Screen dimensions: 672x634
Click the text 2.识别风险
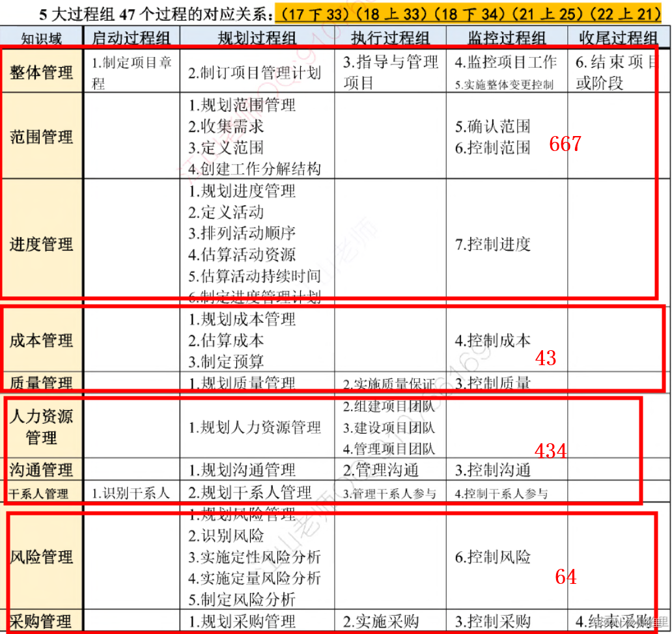226,536
